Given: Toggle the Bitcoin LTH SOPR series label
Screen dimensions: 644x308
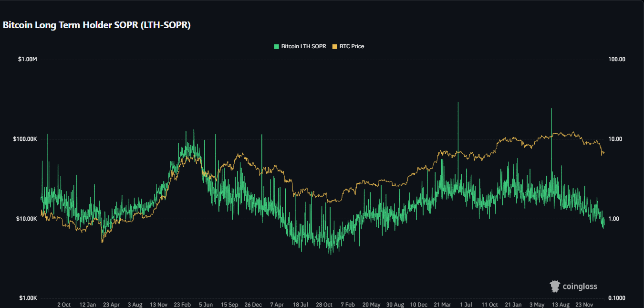Looking at the screenshot, I should [x=303, y=46].
